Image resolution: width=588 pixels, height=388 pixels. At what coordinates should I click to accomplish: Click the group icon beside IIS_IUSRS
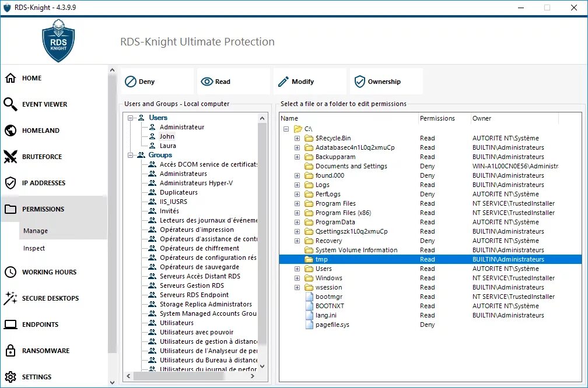coord(152,202)
